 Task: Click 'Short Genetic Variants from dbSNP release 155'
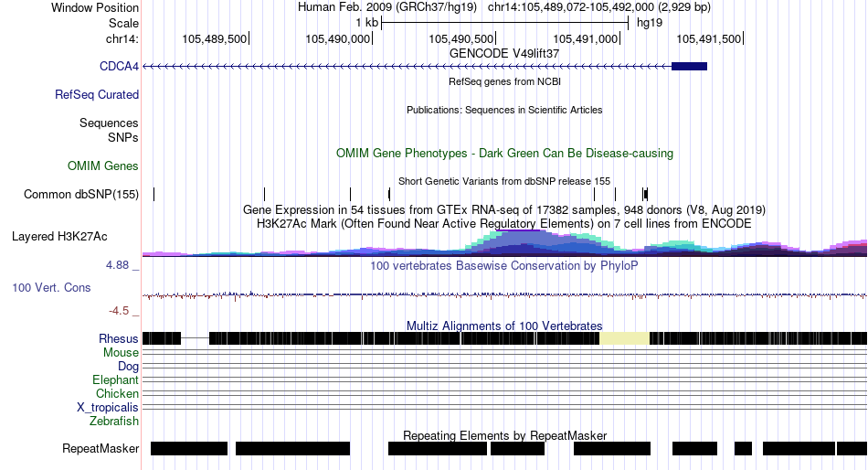pyautogui.click(x=504, y=181)
